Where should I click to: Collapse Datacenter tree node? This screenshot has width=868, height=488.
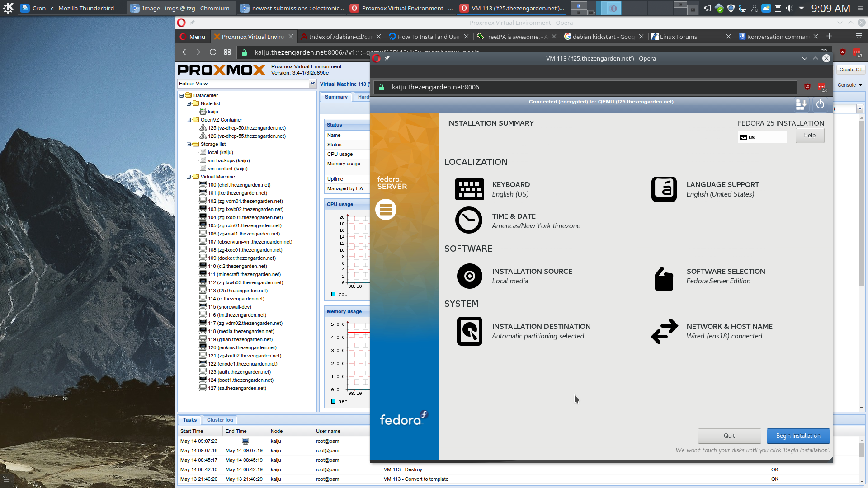click(182, 95)
